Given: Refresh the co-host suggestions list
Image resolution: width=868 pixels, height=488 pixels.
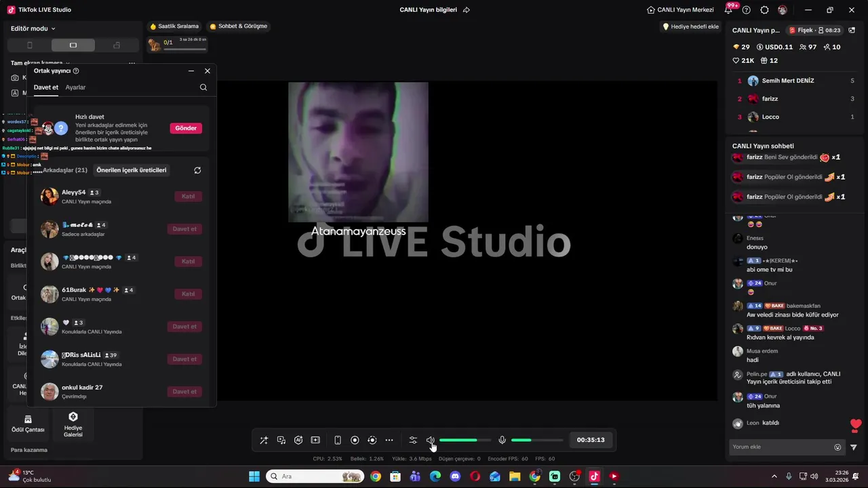Looking at the screenshot, I should (197, 170).
